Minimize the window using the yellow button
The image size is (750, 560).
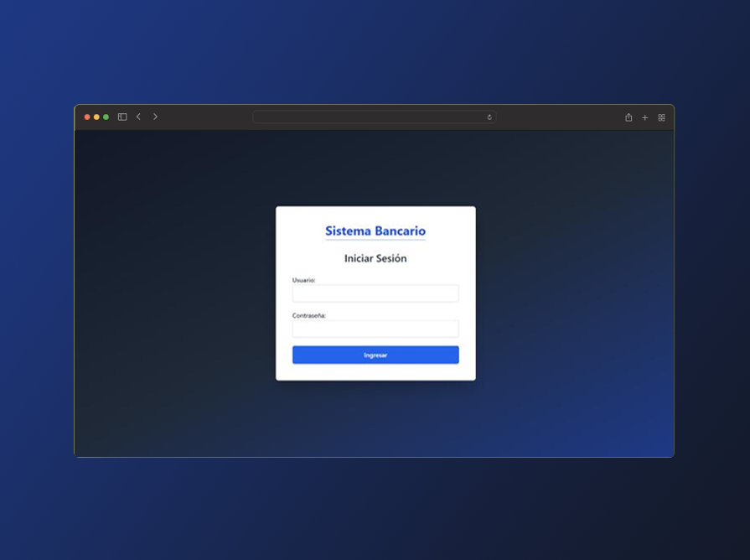point(96,117)
